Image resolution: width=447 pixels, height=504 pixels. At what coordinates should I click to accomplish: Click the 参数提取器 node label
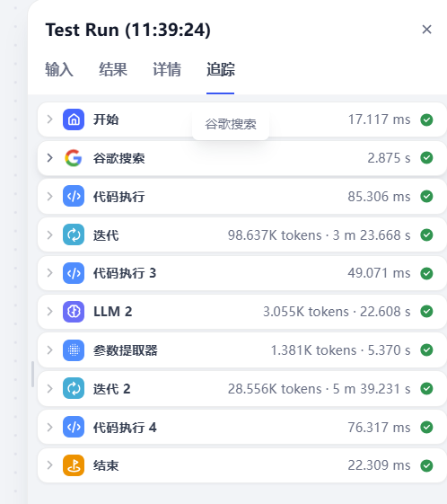[x=126, y=350]
